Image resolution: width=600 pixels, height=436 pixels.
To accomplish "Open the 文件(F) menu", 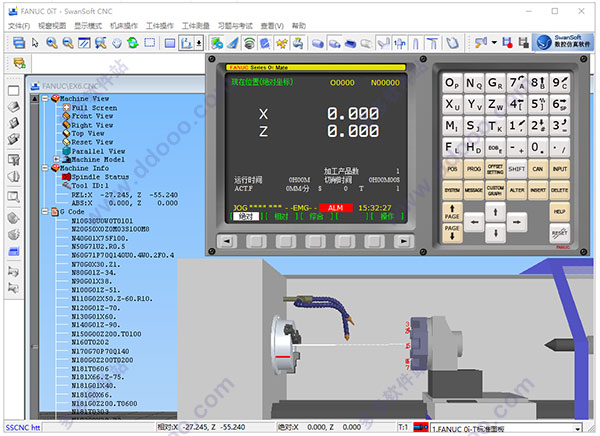I will 19,26.
